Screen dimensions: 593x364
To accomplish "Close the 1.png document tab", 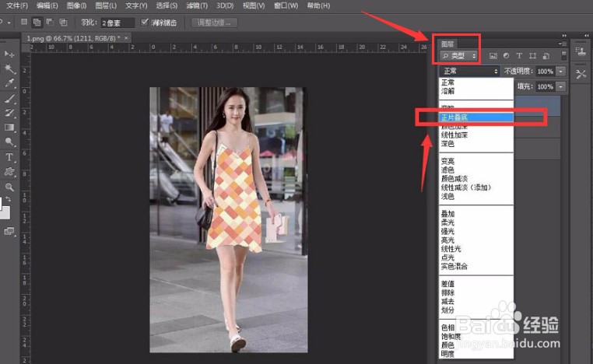I will (126, 38).
